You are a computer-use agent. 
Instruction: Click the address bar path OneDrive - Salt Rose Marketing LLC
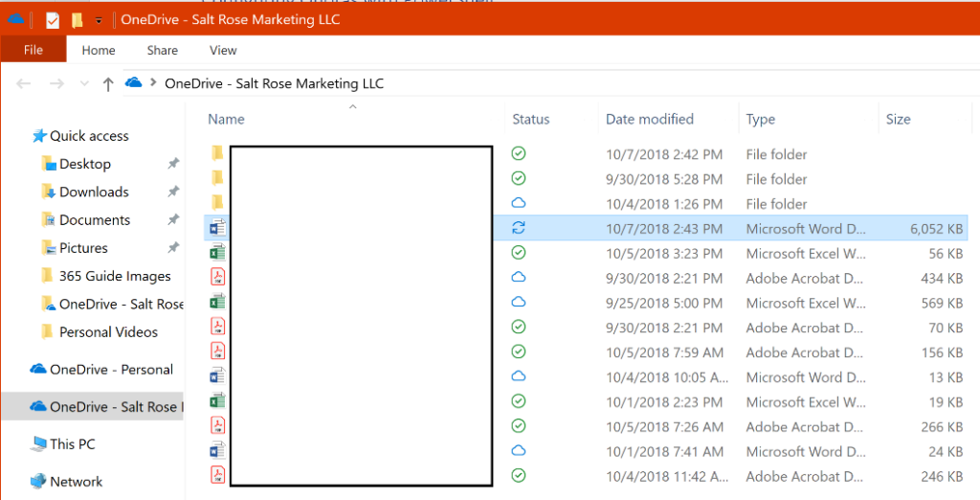tap(274, 83)
